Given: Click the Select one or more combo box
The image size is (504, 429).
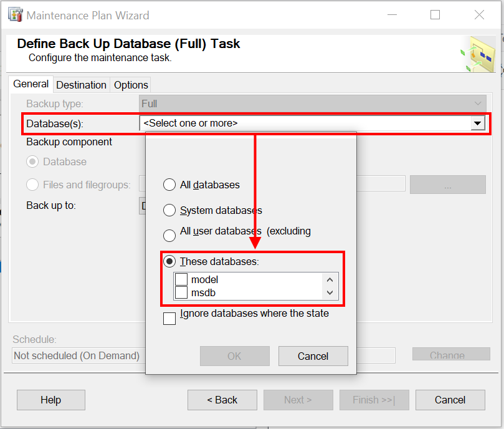Looking at the screenshot, I should [312, 123].
